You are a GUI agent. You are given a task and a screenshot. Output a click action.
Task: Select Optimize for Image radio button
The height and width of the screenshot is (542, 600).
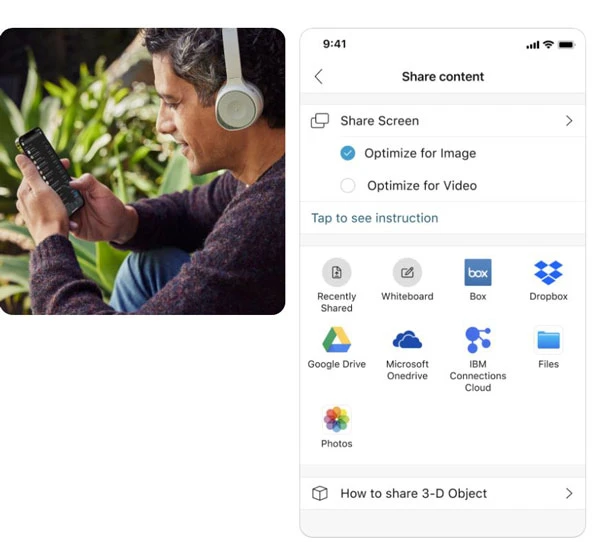347,153
